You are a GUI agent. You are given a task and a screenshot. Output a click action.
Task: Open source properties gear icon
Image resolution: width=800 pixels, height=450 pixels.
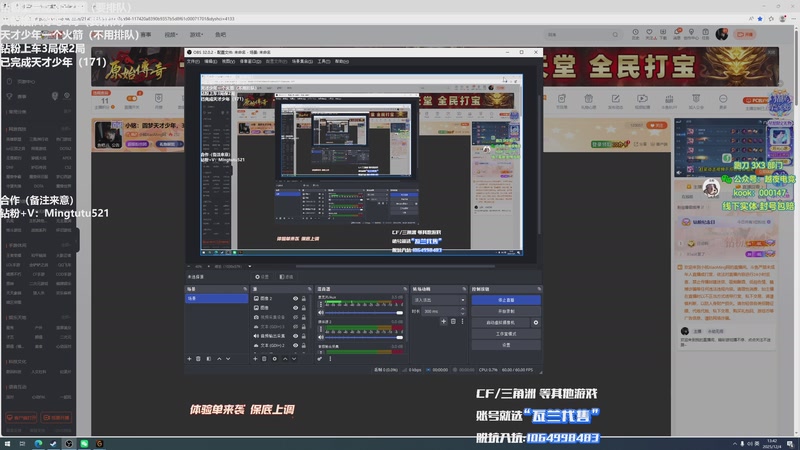pos(274,359)
